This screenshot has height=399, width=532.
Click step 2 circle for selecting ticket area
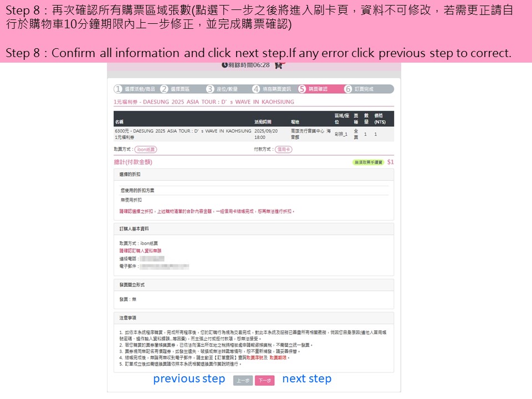164,89
